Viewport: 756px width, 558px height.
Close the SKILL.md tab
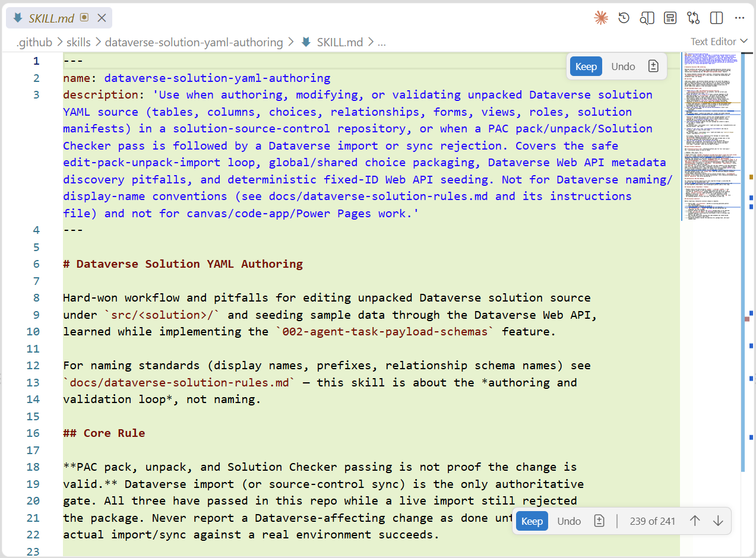[x=102, y=18]
